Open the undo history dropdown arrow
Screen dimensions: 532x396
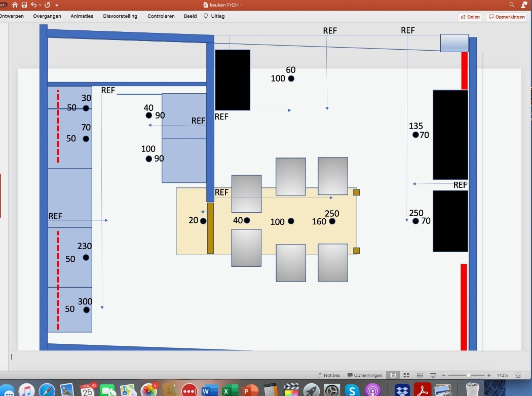click(40, 5)
